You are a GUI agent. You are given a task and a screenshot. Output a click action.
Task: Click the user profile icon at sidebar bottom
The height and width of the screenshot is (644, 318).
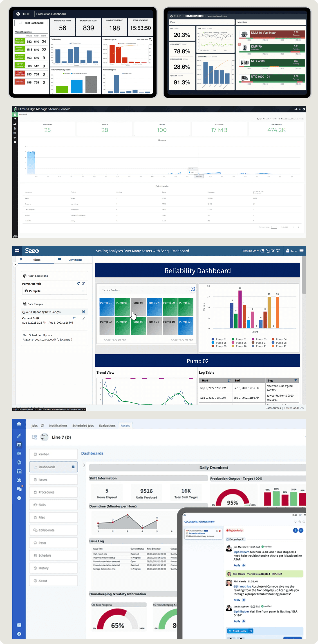coord(19,634)
